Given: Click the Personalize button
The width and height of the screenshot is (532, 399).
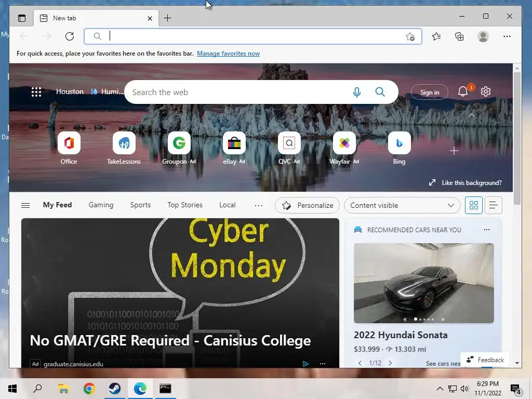Looking at the screenshot, I should tap(307, 205).
